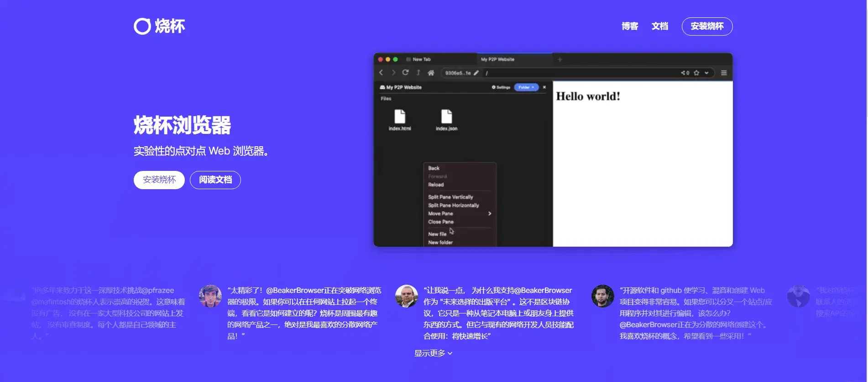Select the index.html file icon
Image resolution: width=868 pixels, height=382 pixels.
pos(400,117)
